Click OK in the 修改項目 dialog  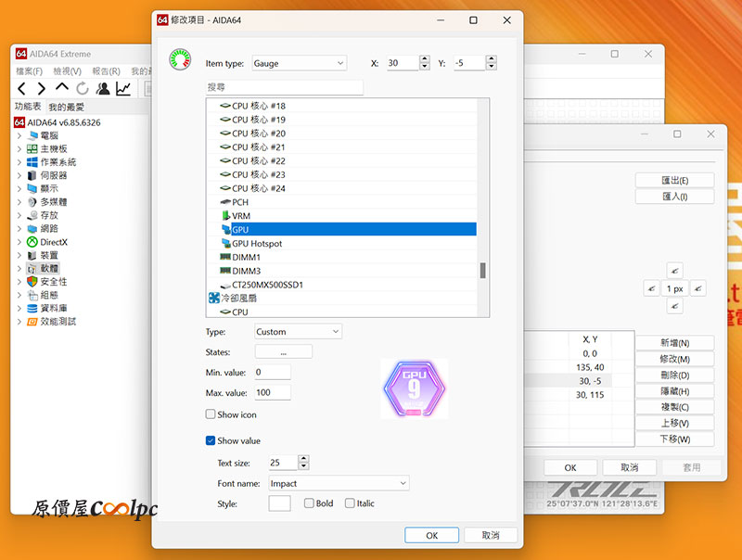(x=431, y=535)
